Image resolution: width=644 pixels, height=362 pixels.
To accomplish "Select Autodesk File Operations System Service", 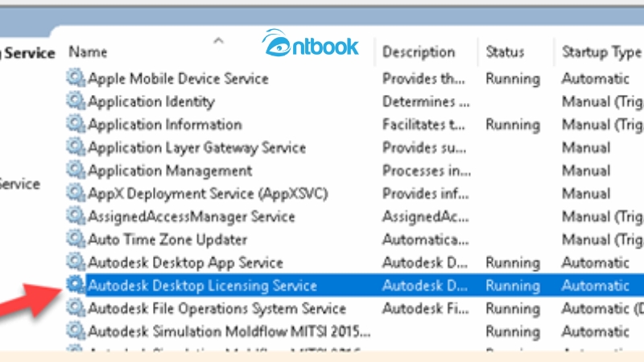I will (217, 308).
